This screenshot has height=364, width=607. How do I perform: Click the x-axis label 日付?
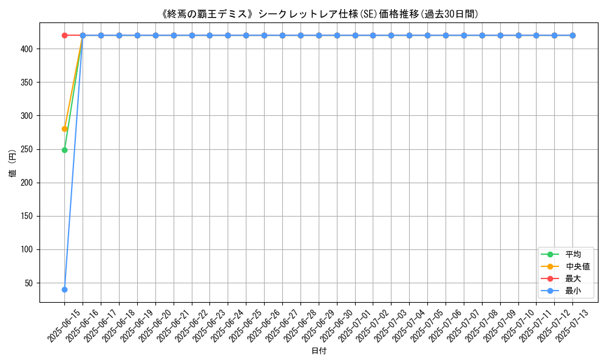point(319,351)
